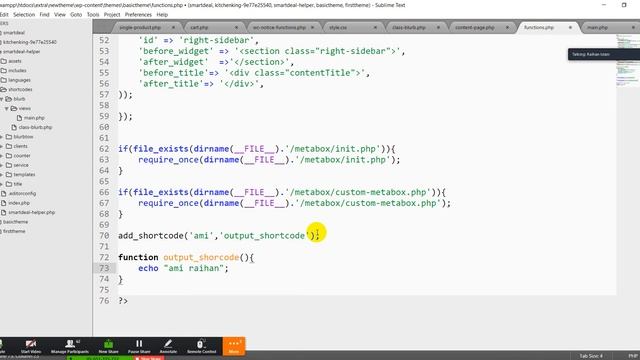
Task: Open the Project menu
Action: pyautogui.click(x=111, y=14)
